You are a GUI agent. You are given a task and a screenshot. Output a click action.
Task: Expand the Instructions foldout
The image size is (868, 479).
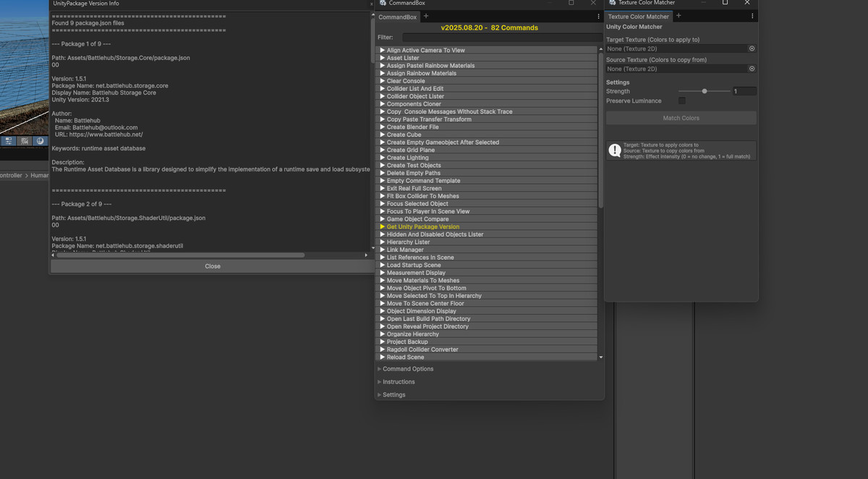click(x=399, y=382)
